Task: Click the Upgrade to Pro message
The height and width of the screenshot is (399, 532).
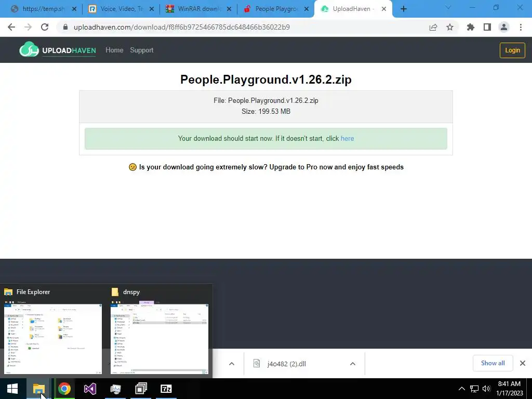Action: (267, 167)
